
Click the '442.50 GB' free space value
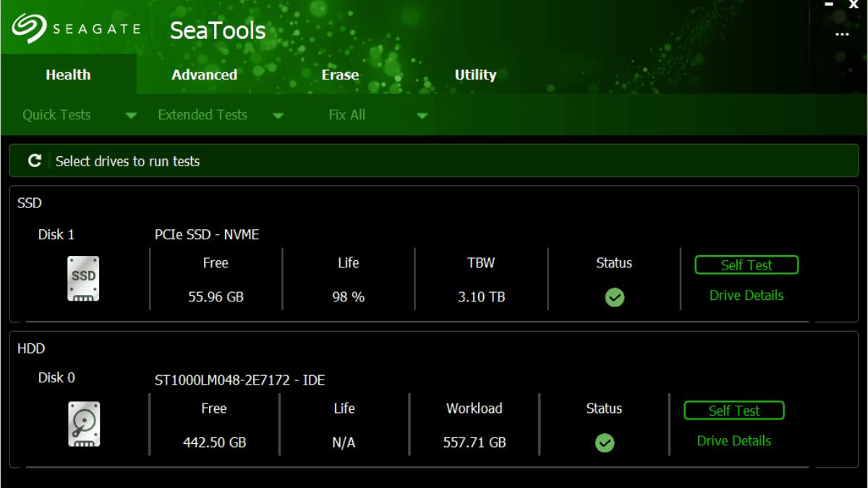coord(214,442)
